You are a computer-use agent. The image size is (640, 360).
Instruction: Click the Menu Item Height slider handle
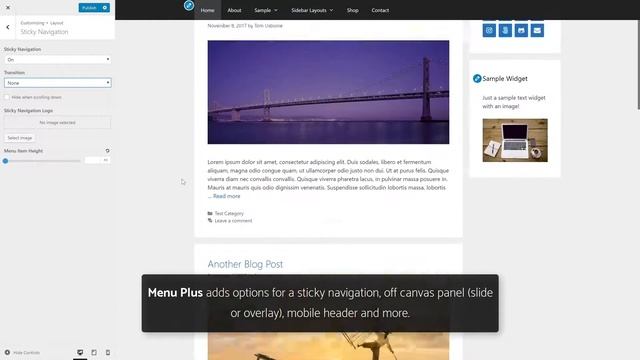pos(5,161)
